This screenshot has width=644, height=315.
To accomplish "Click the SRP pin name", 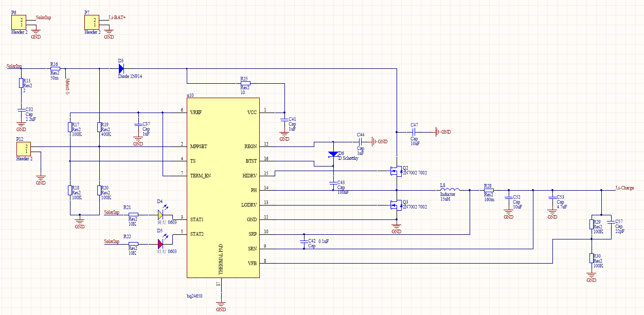I will 252,234.
